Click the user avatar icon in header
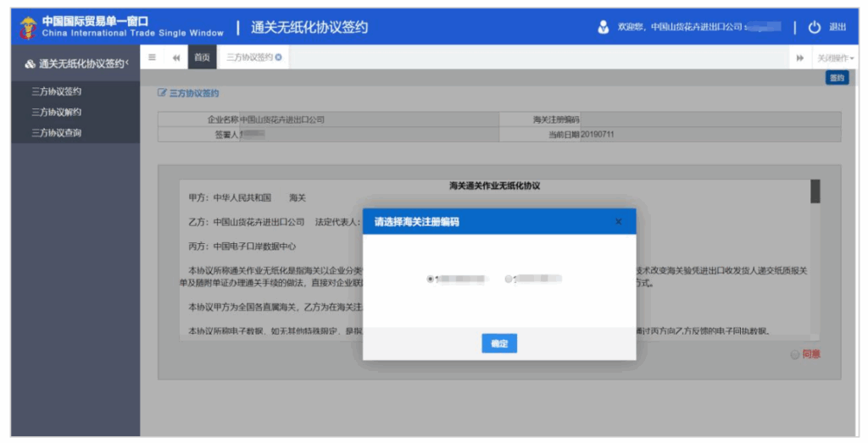 point(604,27)
